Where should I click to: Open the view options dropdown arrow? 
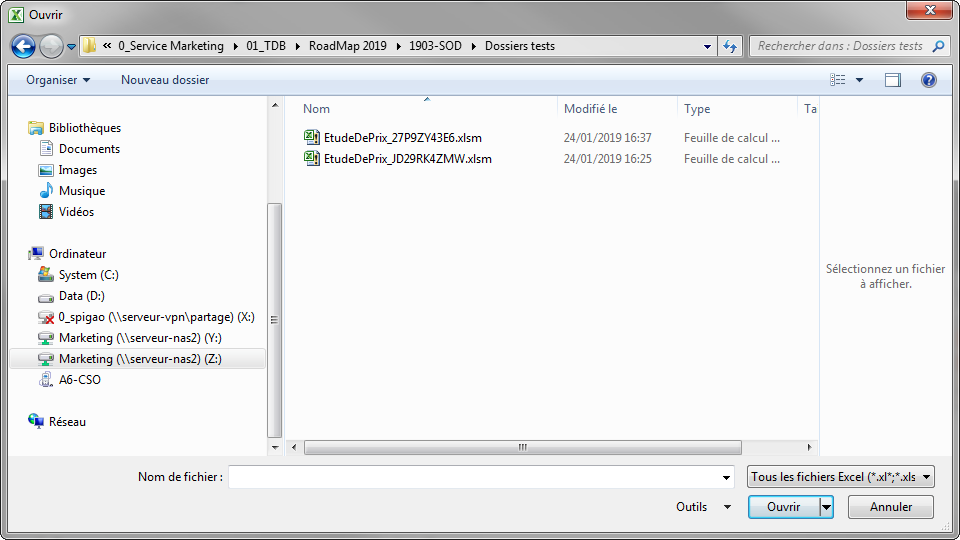[859, 80]
